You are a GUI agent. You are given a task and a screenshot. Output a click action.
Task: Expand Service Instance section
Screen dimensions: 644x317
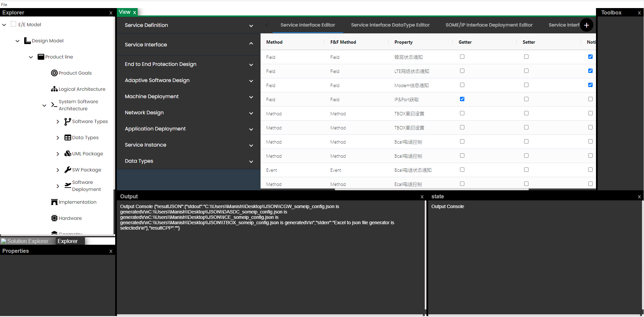(x=189, y=145)
